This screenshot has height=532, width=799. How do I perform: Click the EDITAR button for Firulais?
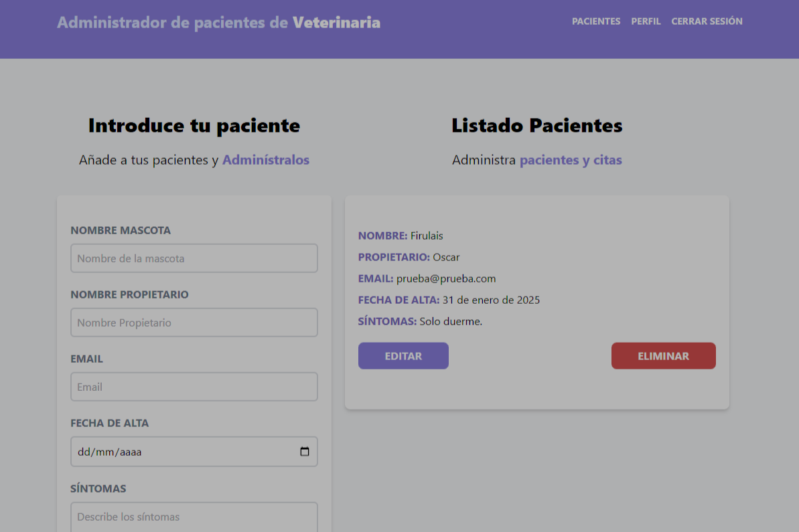[x=403, y=356]
